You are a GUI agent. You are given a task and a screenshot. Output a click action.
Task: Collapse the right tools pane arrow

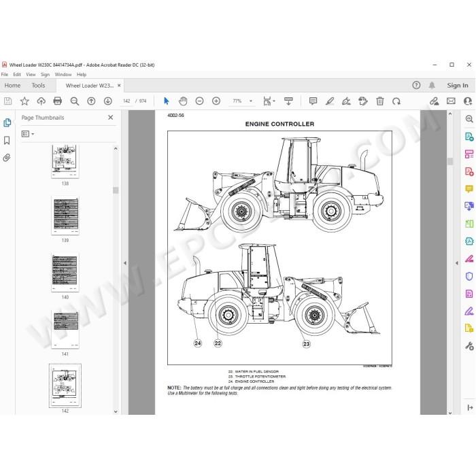(x=456, y=263)
